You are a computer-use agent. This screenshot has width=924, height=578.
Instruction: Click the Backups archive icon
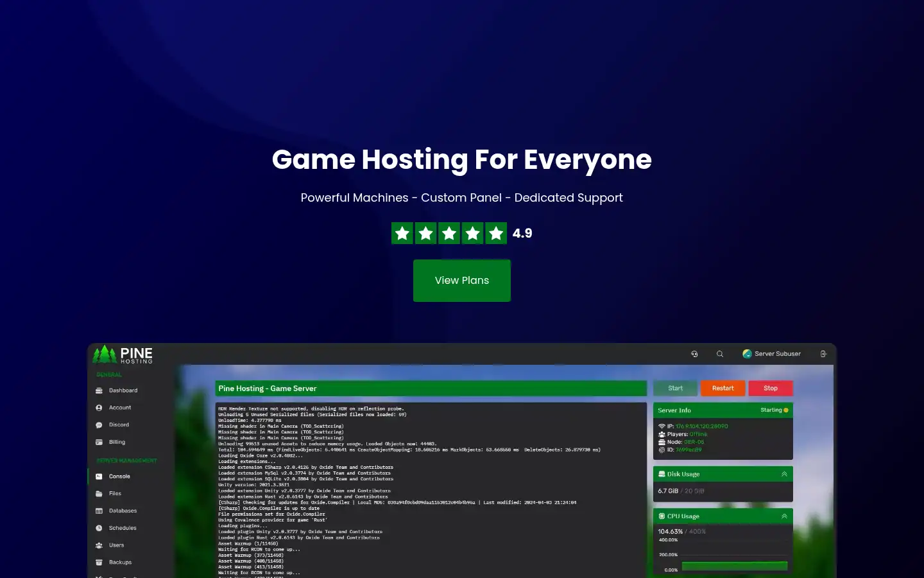click(99, 563)
